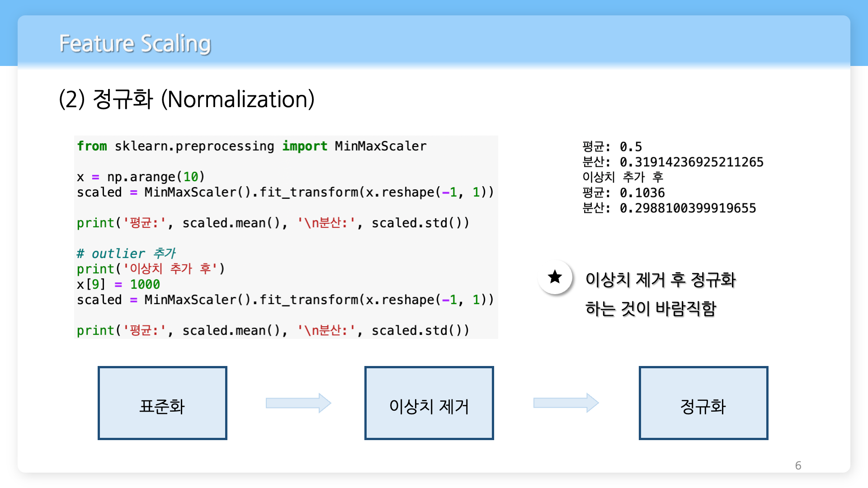
Task: Click the x = np.arange(10) line
Action: point(141,177)
